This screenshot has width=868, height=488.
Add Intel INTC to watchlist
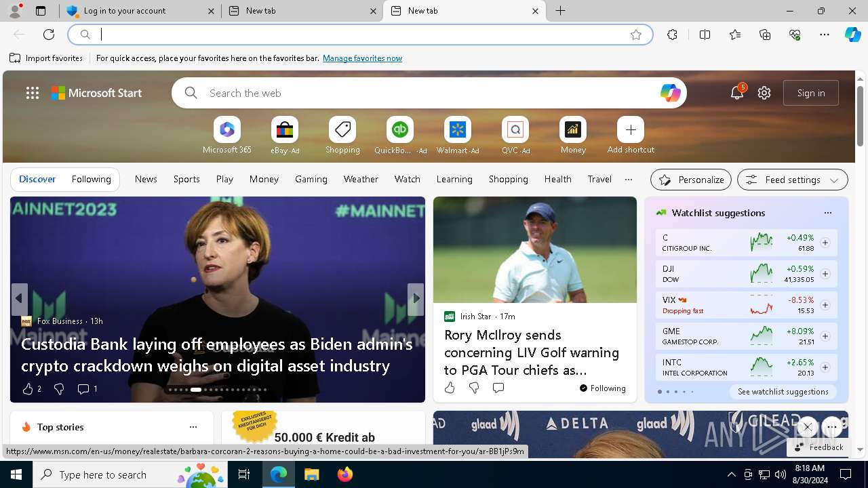tap(825, 367)
